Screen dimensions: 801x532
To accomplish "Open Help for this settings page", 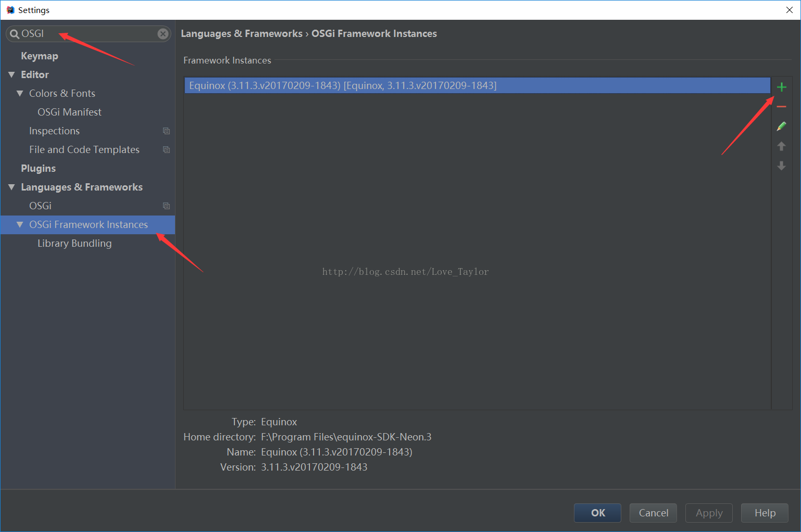I will pos(765,513).
